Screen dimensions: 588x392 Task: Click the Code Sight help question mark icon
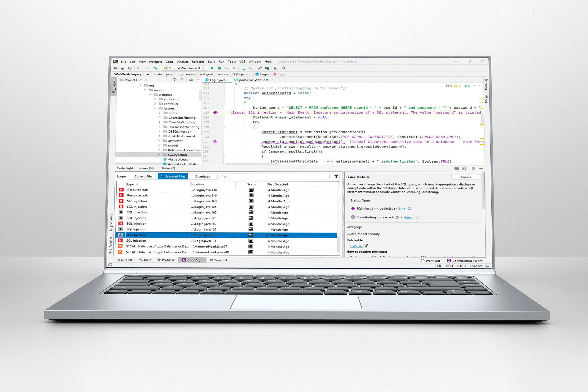[464, 168]
